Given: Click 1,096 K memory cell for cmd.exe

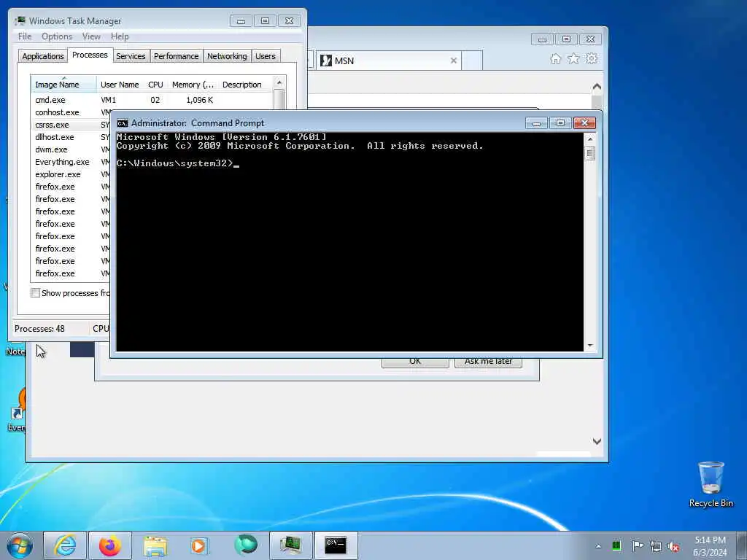Looking at the screenshot, I should [199, 100].
